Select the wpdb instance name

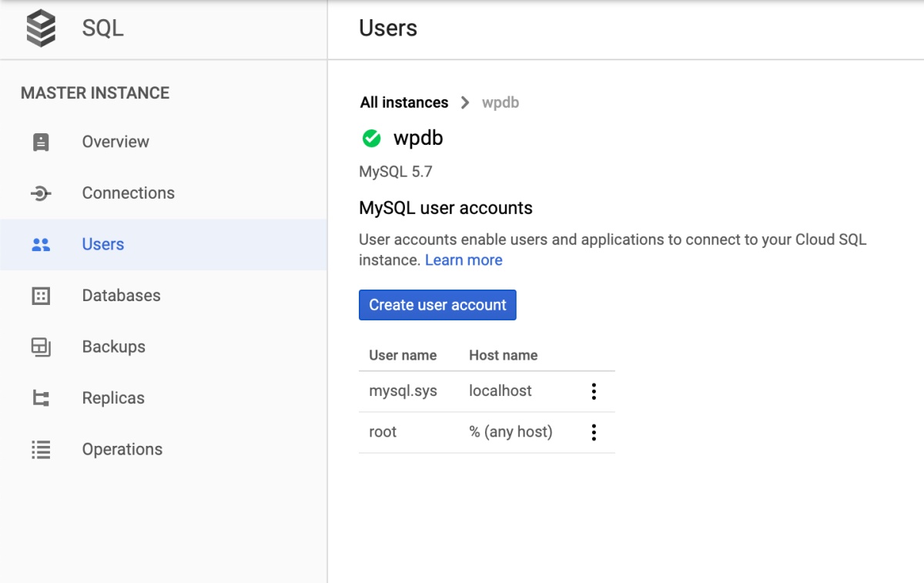tap(419, 138)
